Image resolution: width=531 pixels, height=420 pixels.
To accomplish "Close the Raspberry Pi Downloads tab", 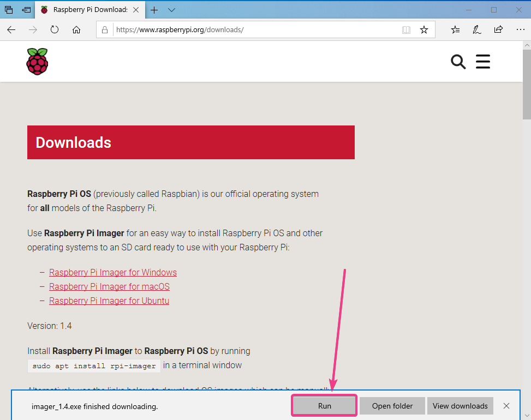I will 136,10.
